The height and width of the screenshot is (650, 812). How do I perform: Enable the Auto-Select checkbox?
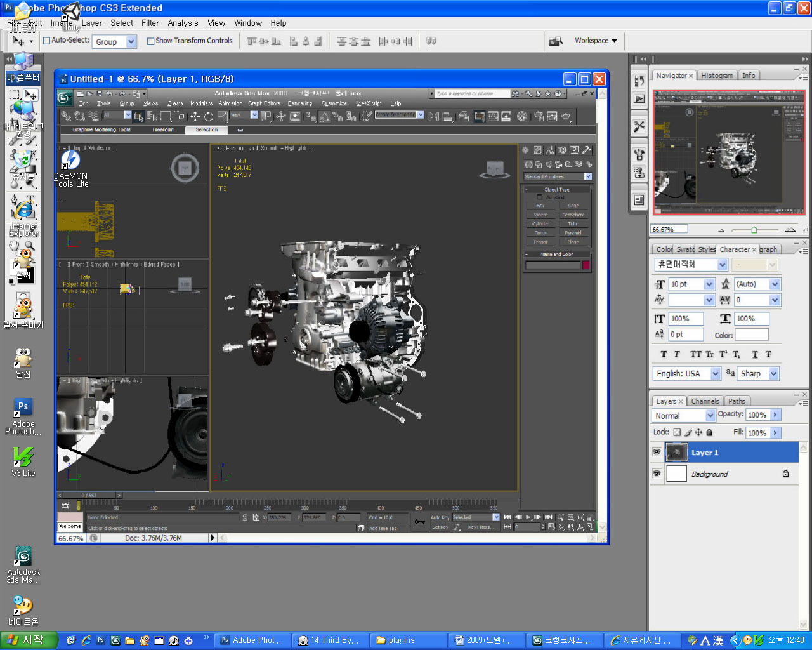46,41
